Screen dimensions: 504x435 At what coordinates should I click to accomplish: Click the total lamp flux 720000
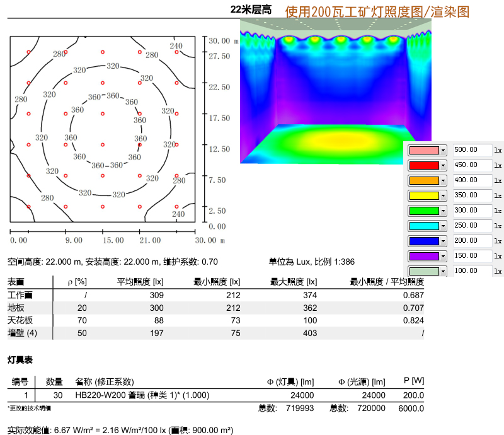pyautogui.click(x=371, y=409)
